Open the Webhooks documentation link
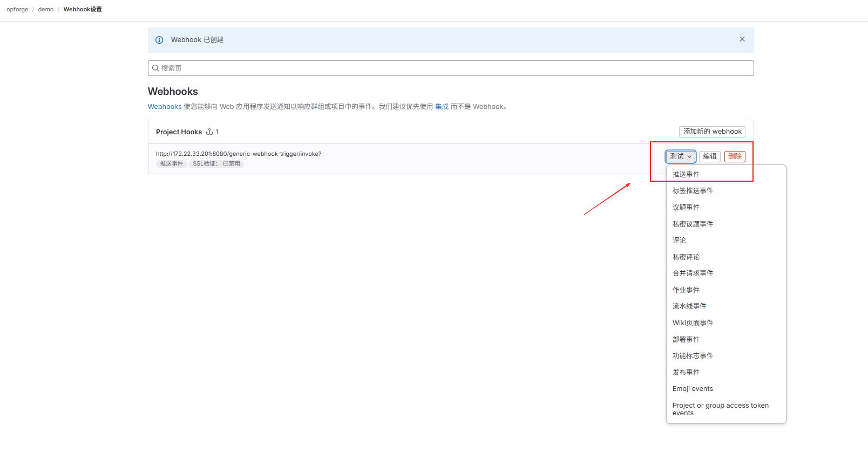The width and height of the screenshot is (868, 460). tap(165, 107)
